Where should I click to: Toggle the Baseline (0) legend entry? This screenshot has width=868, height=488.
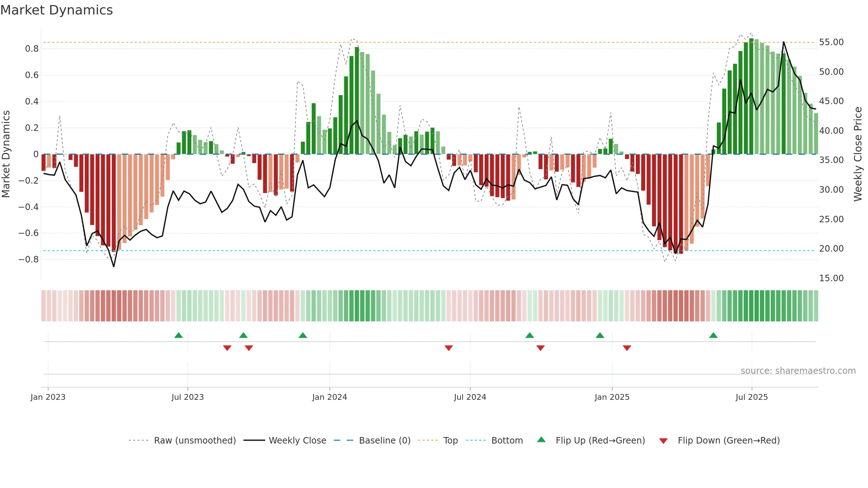click(372, 440)
